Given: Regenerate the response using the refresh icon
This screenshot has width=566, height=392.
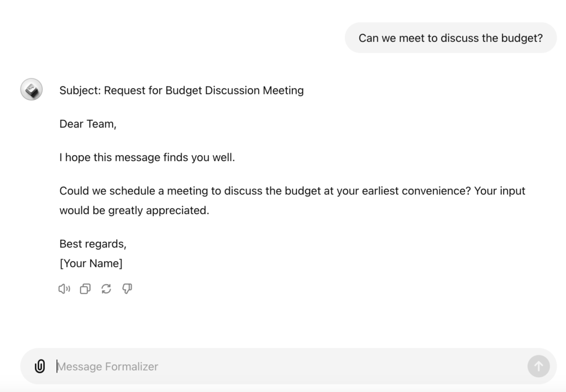Looking at the screenshot, I should pos(106,289).
